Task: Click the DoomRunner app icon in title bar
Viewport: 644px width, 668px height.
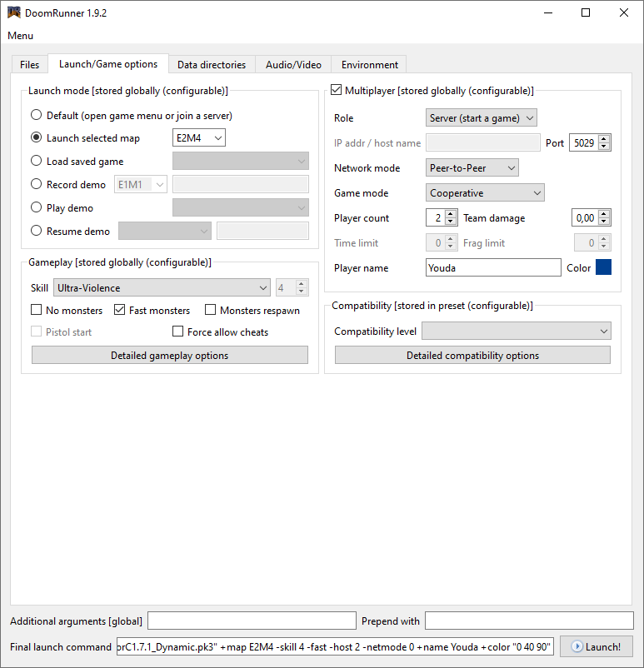Action: click(x=14, y=12)
